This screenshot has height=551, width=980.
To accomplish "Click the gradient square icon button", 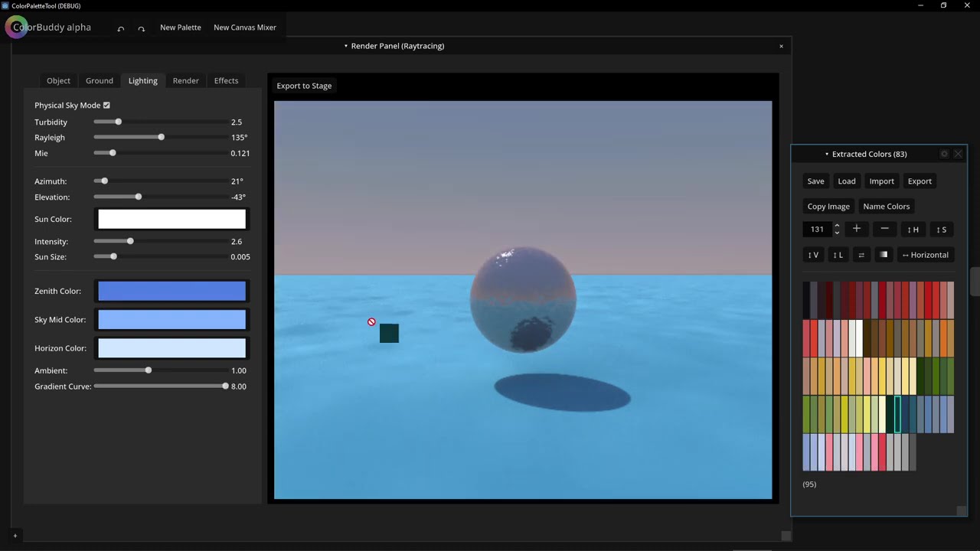I will pos(884,255).
